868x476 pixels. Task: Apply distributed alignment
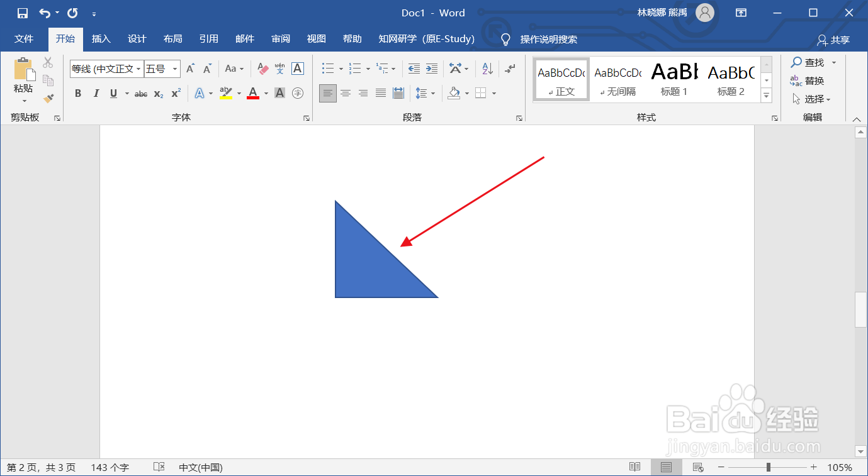pos(398,93)
